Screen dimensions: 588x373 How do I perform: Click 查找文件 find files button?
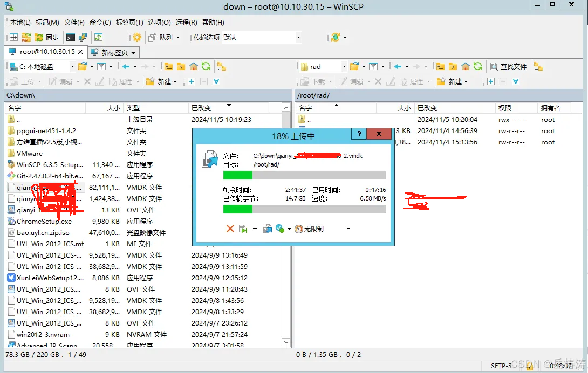click(509, 67)
